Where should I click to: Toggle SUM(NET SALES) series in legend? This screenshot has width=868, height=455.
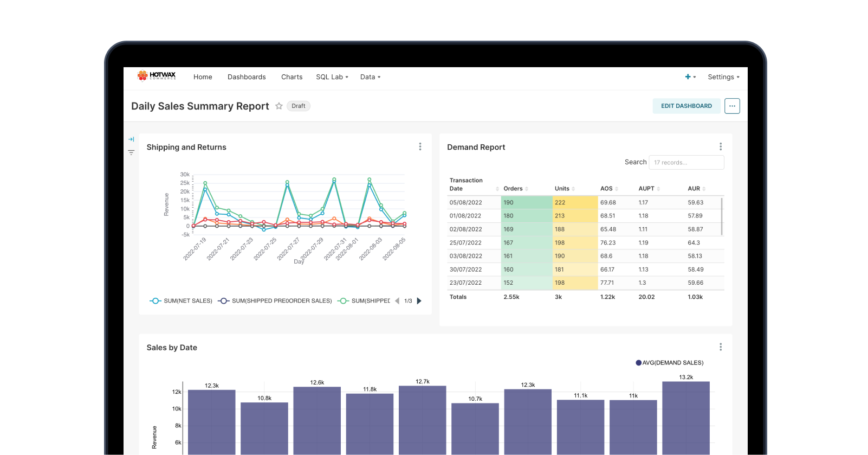click(x=181, y=301)
